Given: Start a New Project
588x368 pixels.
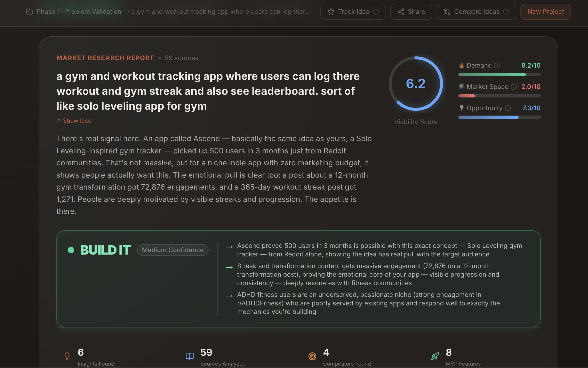Looking at the screenshot, I should click(545, 12).
